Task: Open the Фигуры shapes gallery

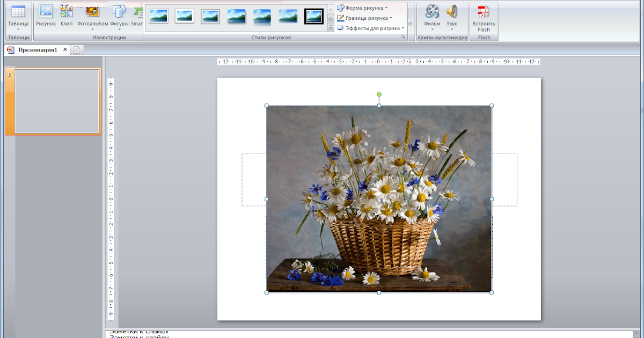Action: (119, 16)
